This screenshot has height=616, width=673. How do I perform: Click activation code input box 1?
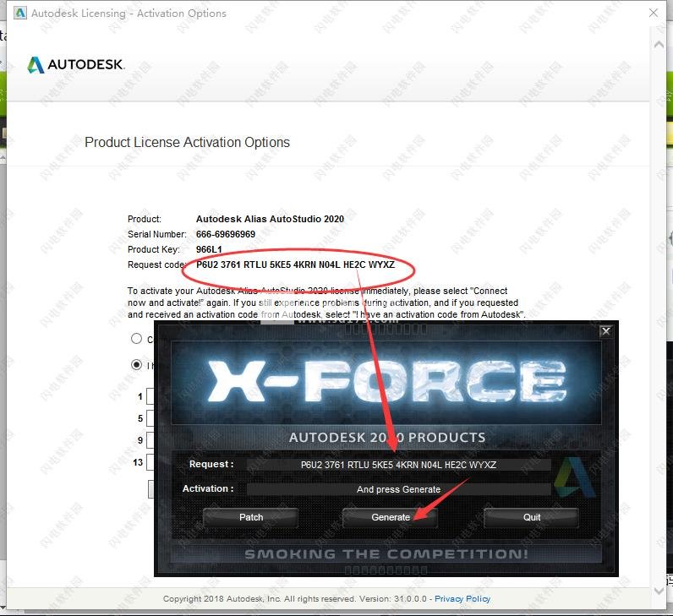click(150, 397)
